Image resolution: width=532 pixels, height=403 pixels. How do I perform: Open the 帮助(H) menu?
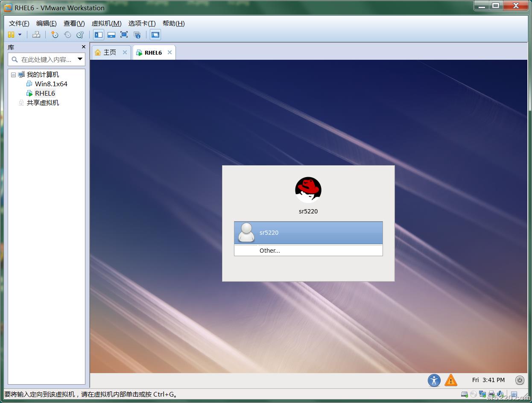[x=174, y=23]
